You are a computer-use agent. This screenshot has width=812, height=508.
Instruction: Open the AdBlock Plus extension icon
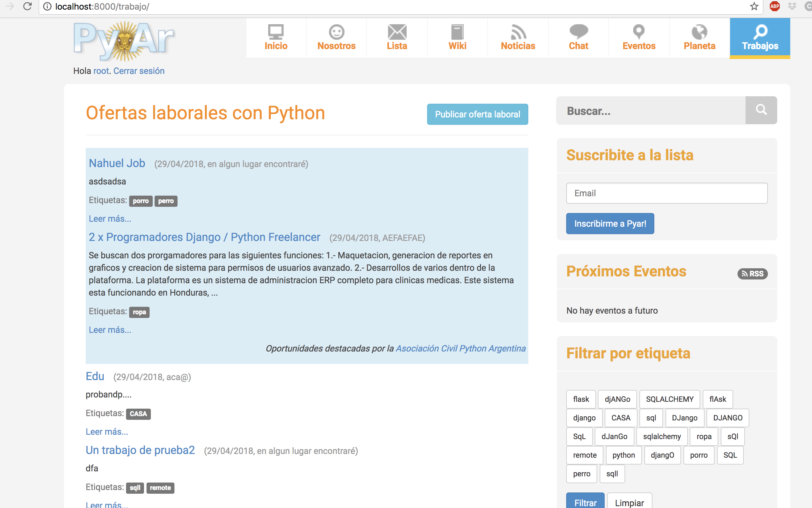[774, 7]
